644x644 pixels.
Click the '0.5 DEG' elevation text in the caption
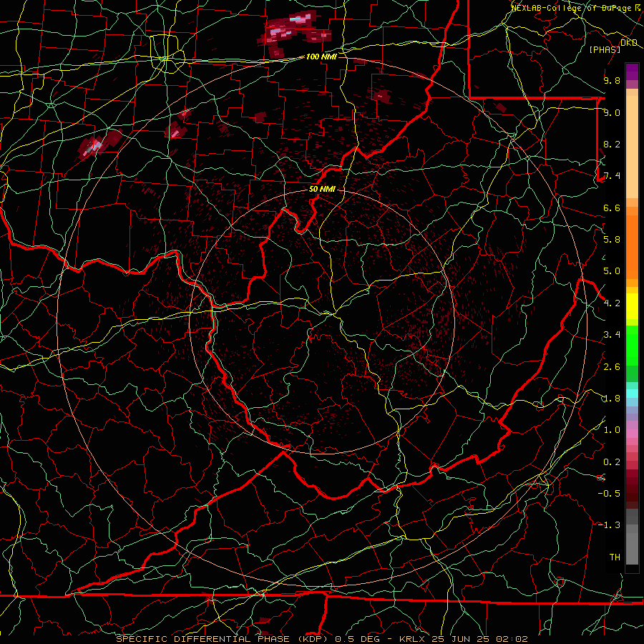pyautogui.click(x=357, y=639)
